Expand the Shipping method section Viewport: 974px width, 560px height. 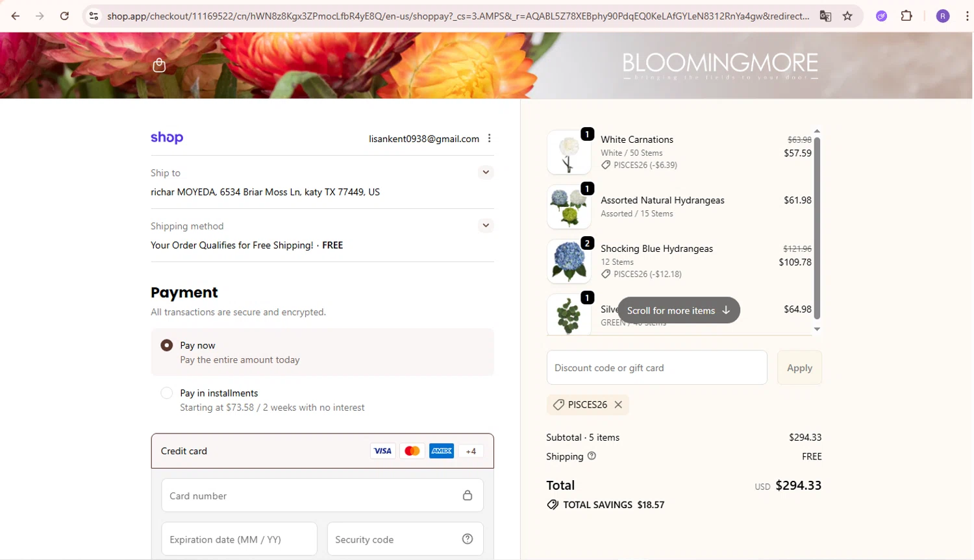point(486,225)
